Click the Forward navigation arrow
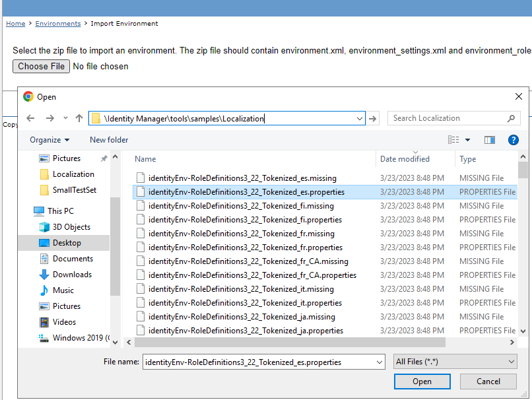Viewport: 532px width, 400px height. coord(50,118)
